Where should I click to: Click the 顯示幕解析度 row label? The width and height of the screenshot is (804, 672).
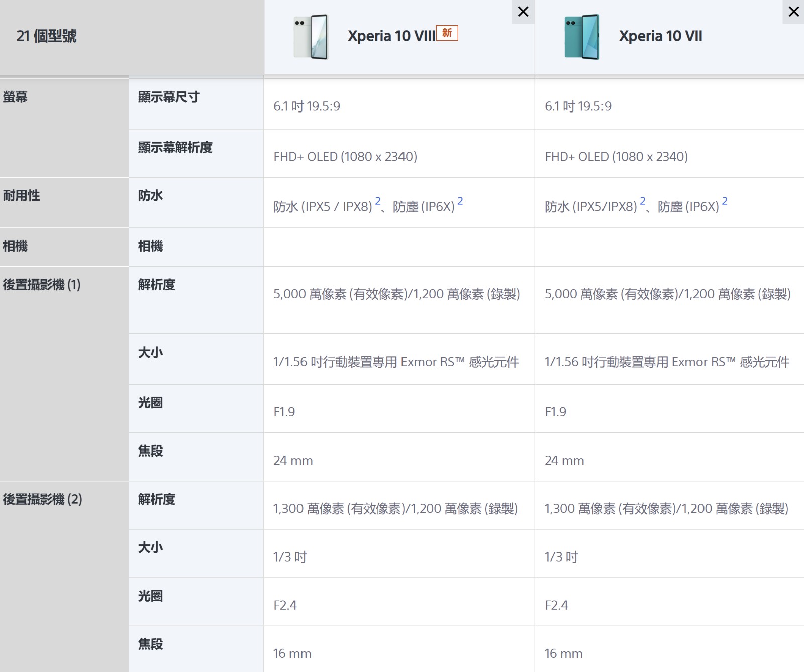click(175, 147)
